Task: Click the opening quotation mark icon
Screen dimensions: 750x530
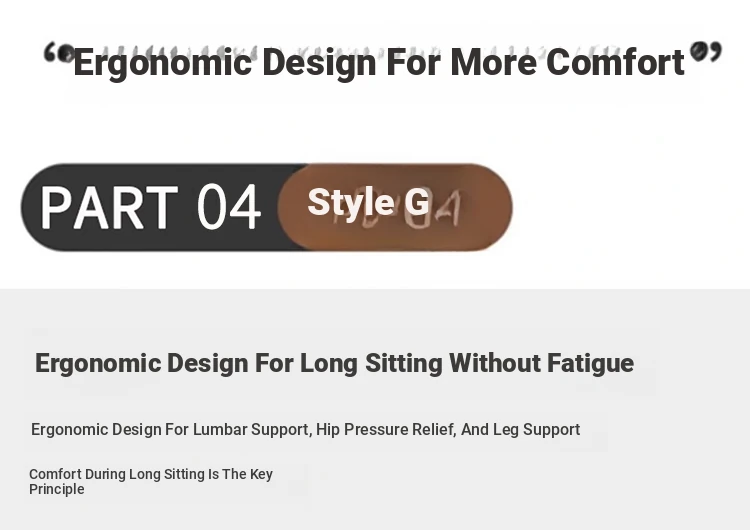Action: [58, 53]
